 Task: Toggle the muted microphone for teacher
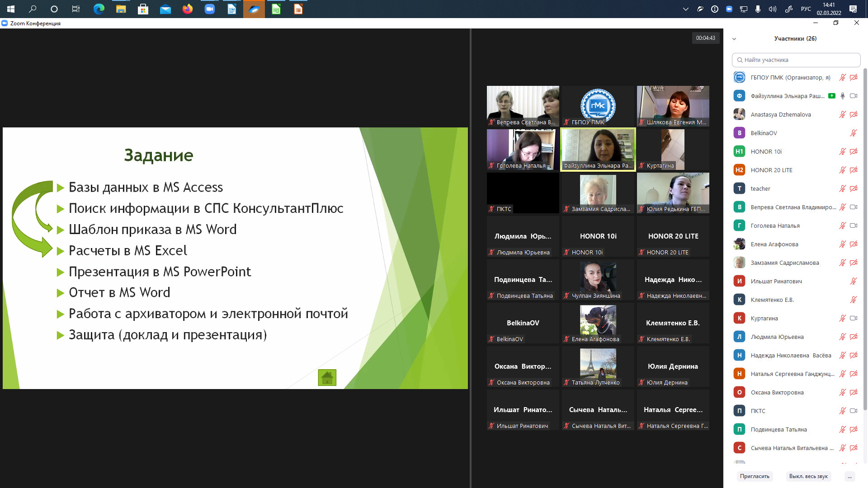coord(842,188)
